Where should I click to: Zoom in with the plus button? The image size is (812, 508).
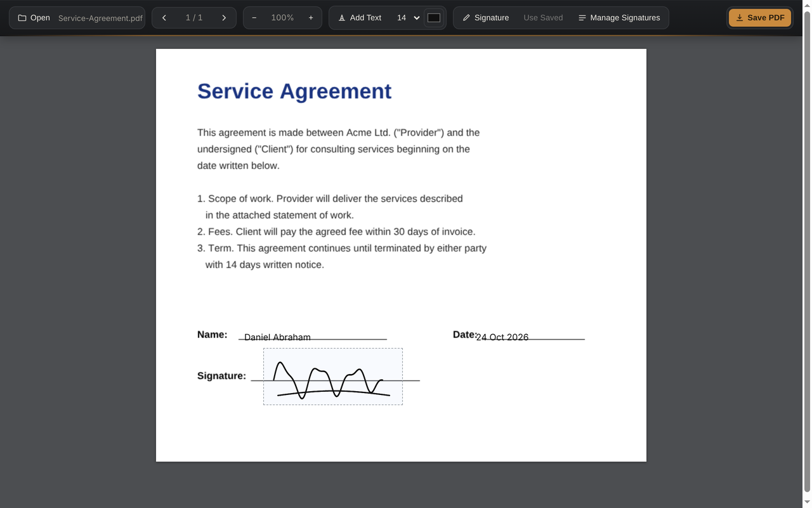(x=311, y=18)
